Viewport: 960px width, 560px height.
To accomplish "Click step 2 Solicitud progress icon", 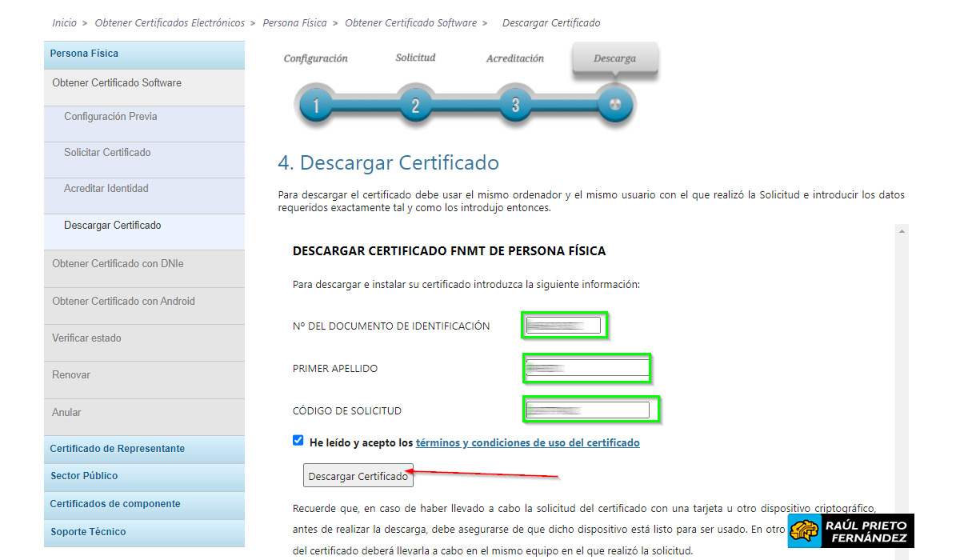I will (x=415, y=104).
